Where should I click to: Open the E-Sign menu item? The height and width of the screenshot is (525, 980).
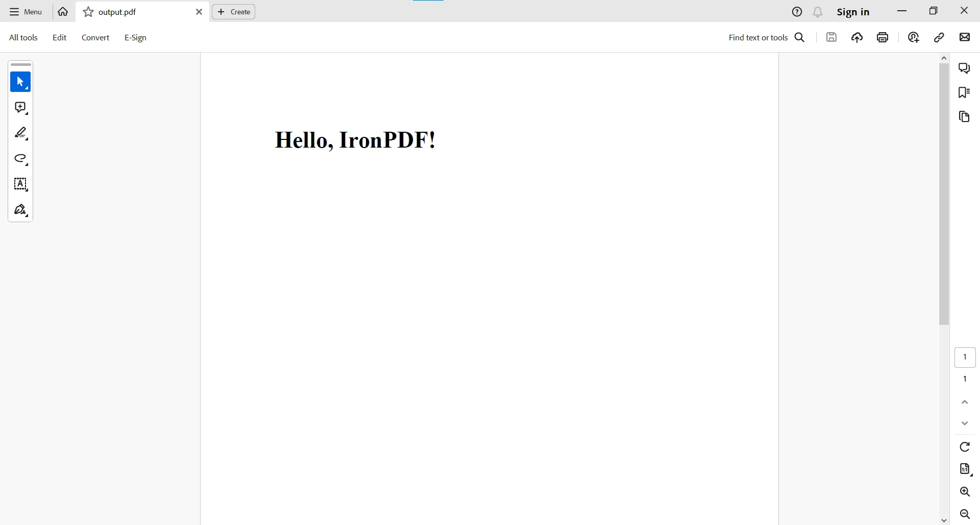(136, 38)
